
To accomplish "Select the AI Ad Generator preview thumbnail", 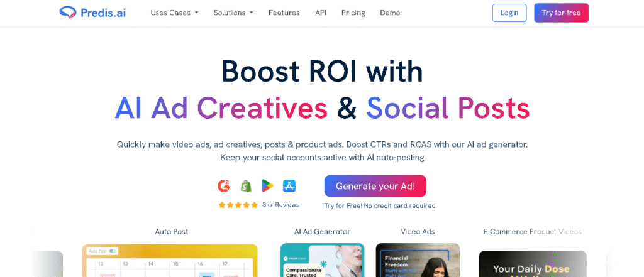I will click(x=323, y=260).
